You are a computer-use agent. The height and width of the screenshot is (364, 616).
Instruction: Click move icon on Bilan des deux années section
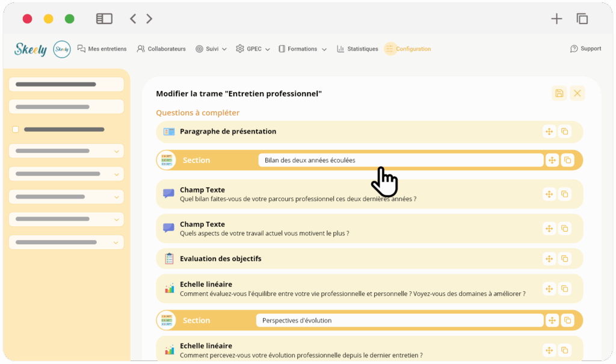click(552, 160)
